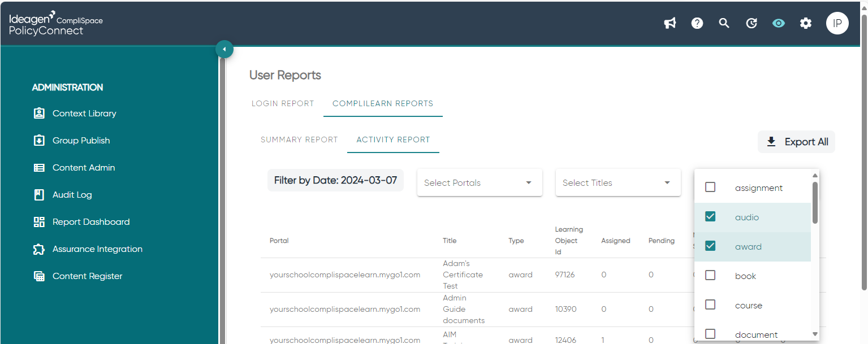This screenshot has height=344, width=868.
Task: Select the CompliLearn Reports tab
Action: pos(383,103)
